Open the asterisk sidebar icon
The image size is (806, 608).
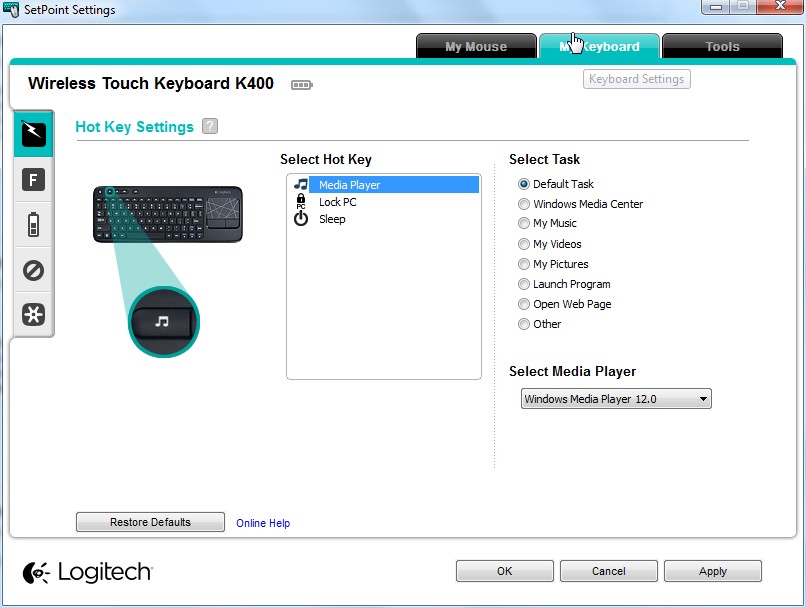[33, 314]
